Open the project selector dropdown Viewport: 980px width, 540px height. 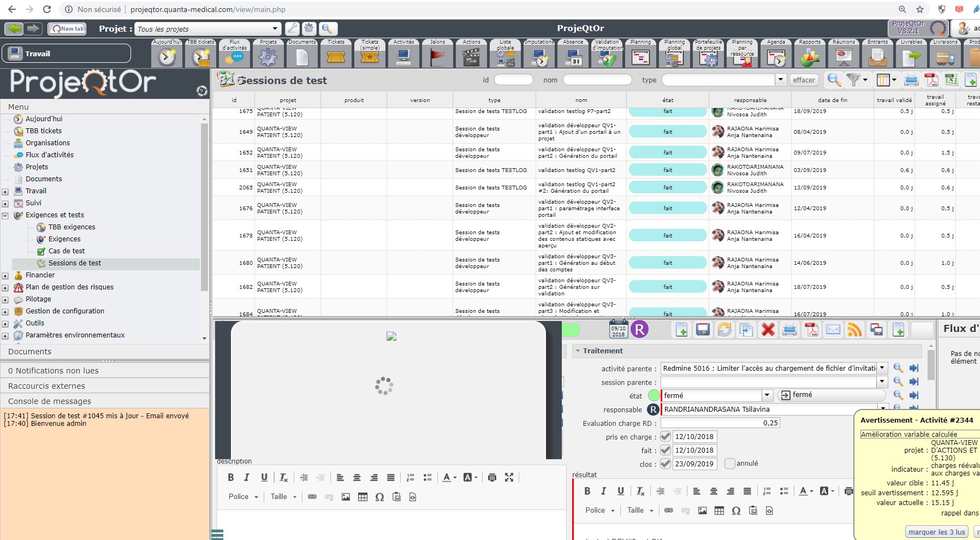click(275, 29)
